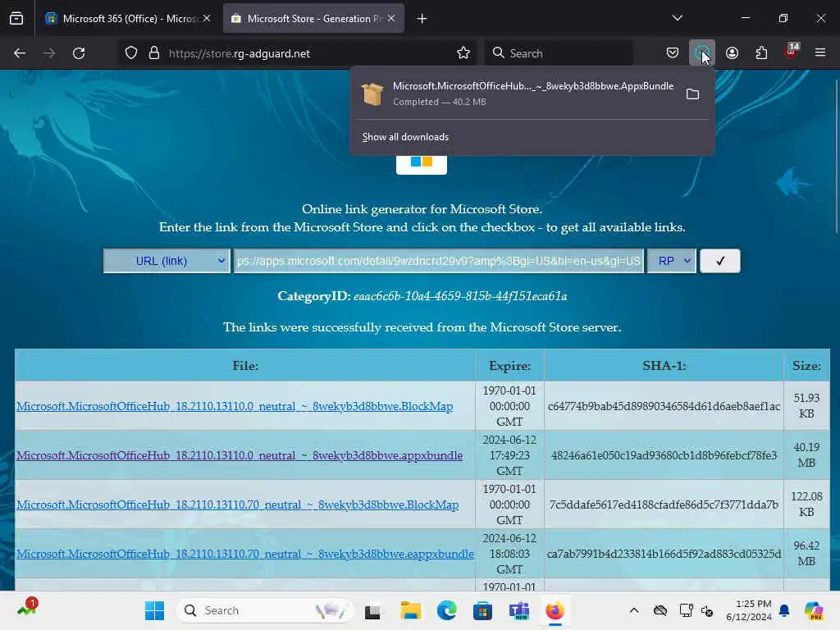Click the Firefox View icon
This screenshot has height=630, width=840.
click(x=16, y=19)
